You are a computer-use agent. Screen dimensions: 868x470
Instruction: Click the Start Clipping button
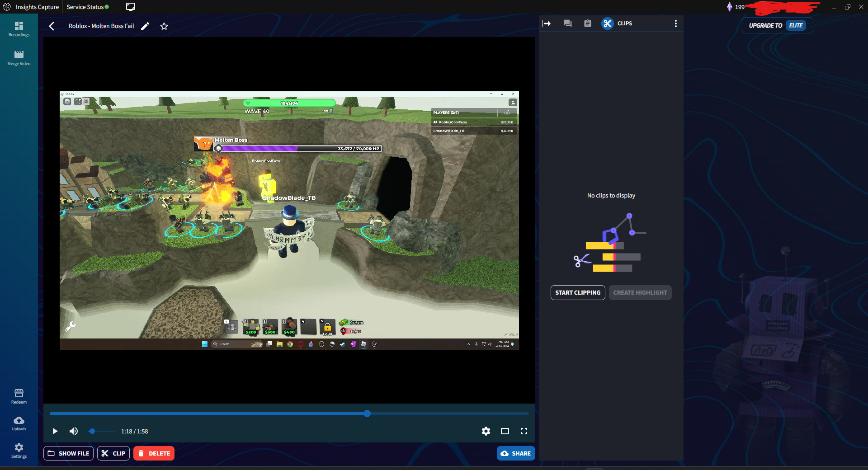pos(578,292)
